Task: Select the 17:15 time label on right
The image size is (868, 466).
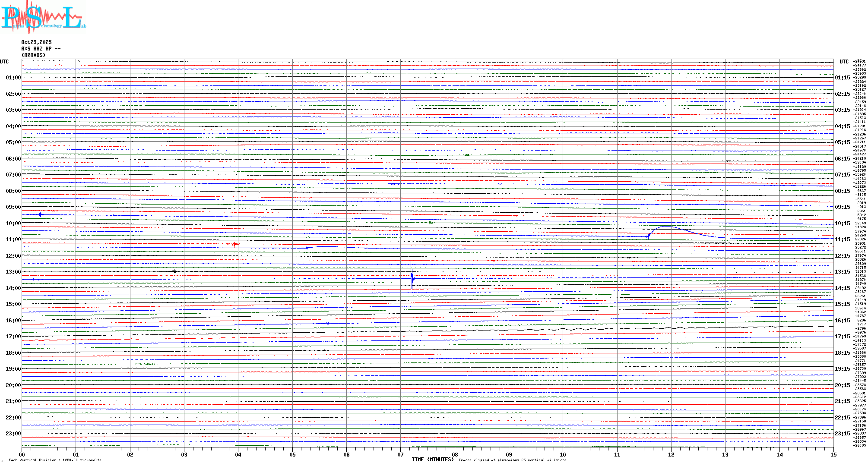Action: [842, 337]
